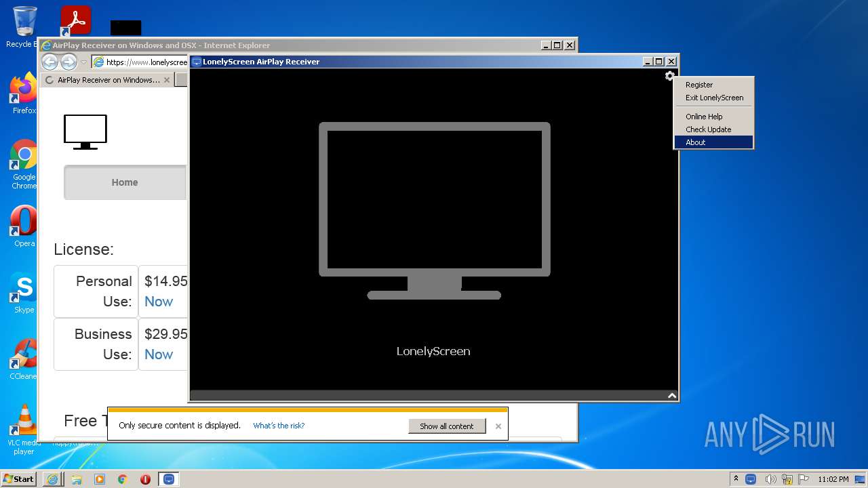The width and height of the screenshot is (868, 488).
Task: Click the LonelyScreen taskbar button
Action: click(x=169, y=479)
